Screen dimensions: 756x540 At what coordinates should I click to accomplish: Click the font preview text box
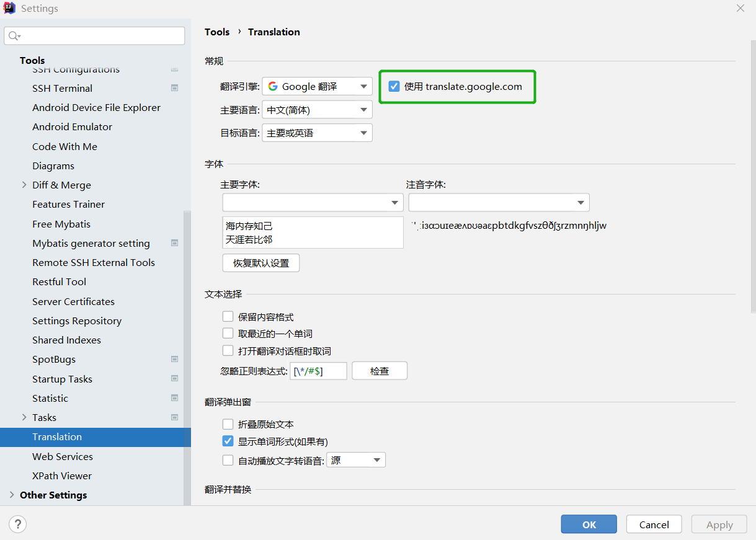coord(313,232)
